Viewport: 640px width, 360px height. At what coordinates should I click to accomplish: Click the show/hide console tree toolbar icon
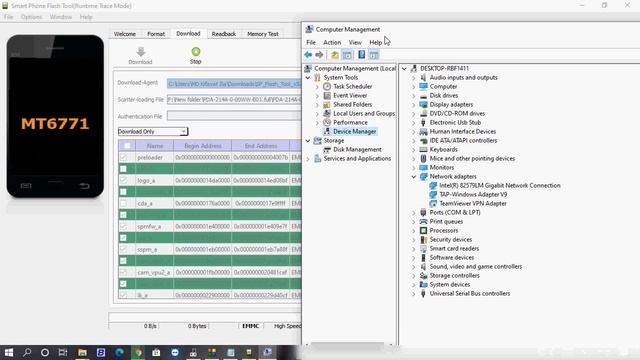[x=347, y=55]
